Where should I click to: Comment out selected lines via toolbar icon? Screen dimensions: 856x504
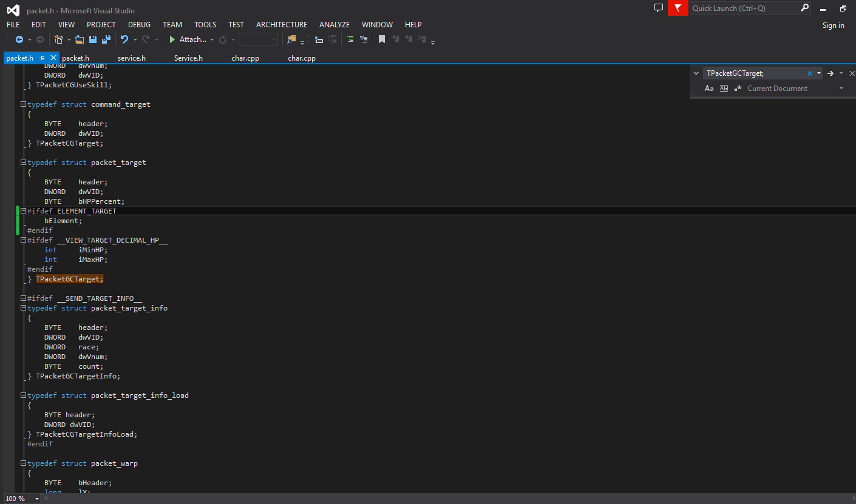pos(350,39)
